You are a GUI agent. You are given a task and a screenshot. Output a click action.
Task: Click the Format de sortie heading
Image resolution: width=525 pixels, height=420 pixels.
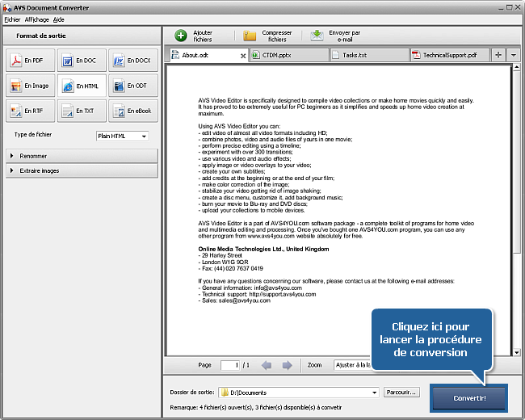[x=41, y=36]
